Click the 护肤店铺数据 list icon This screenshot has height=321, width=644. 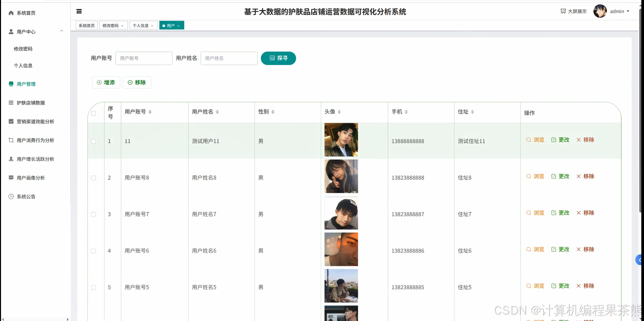pos(11,103)
